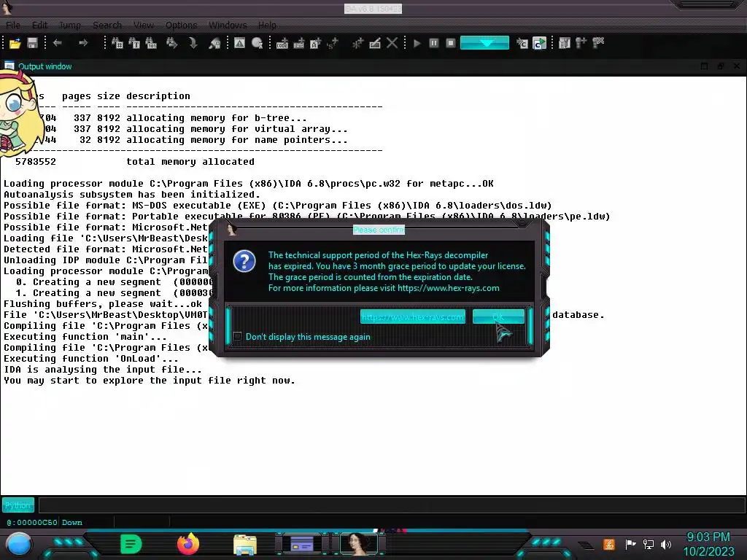747x560 pixels.
Task: Click the orange Java tray icon
Action: coord(609,544)
